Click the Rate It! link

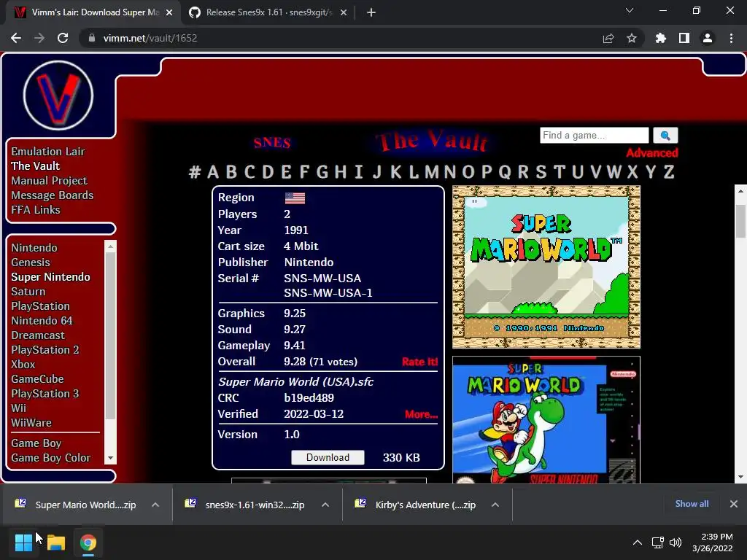[419, 362]
